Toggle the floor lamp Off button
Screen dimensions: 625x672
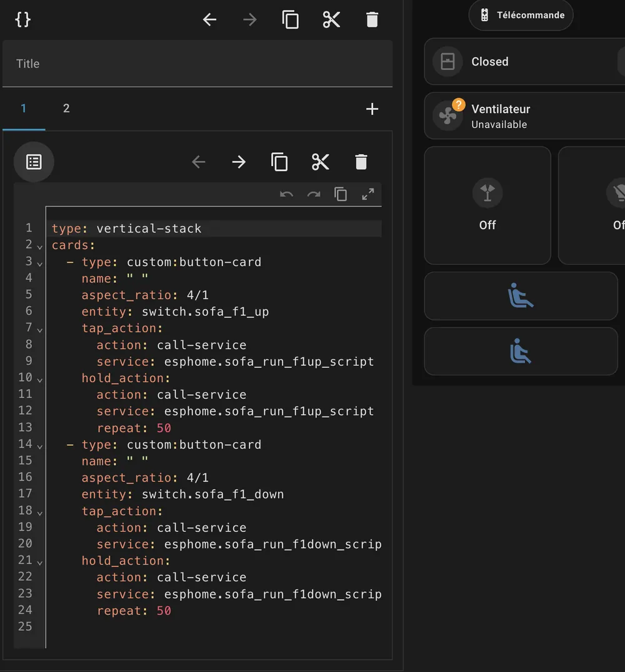pyautogui.click(x=487, y=205)
